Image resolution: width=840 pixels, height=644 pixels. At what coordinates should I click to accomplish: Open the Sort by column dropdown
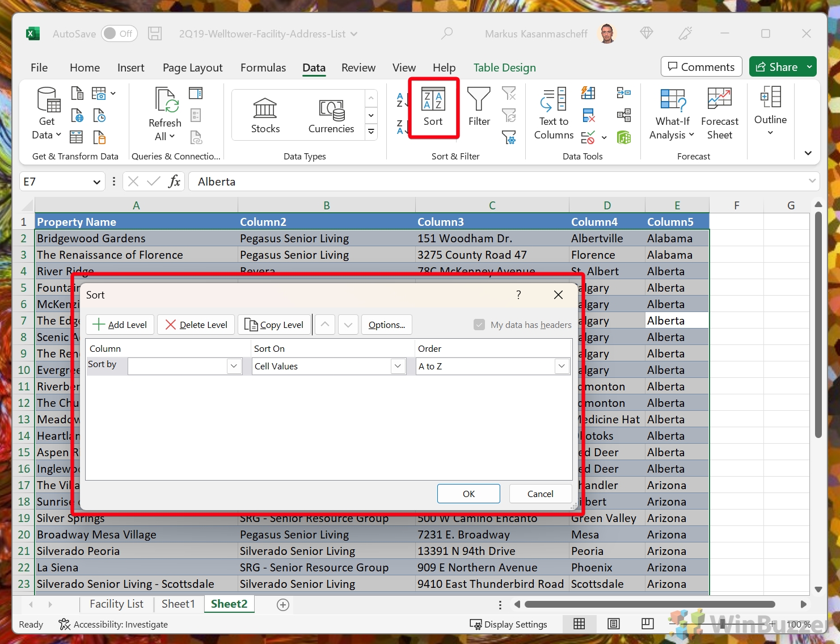pos(234,366)
